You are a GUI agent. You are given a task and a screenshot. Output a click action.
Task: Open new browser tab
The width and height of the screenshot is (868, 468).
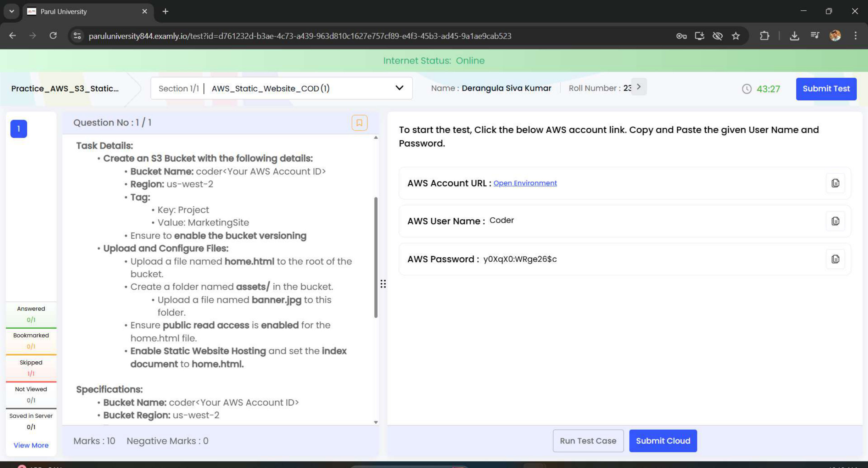(x=165, y=11)
